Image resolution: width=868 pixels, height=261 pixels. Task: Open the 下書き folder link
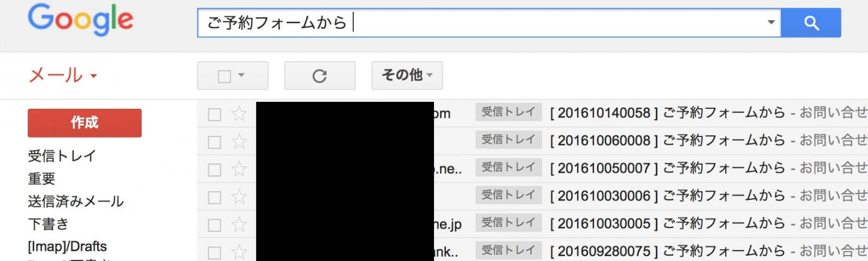pos(48,224)
